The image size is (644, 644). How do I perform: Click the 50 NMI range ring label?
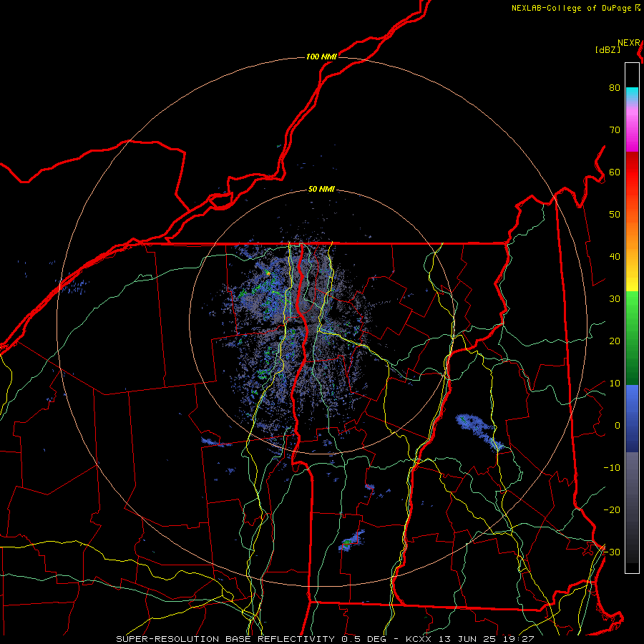tap(321, 190)
